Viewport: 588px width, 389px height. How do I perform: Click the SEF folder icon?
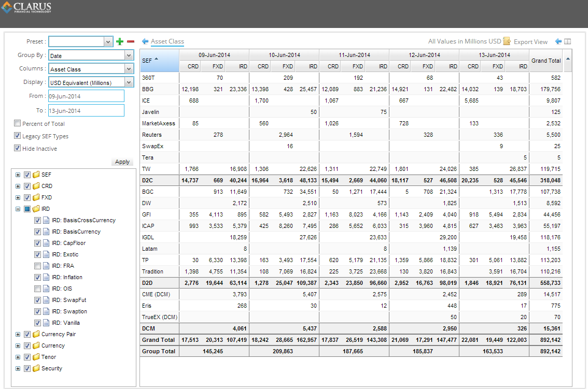[36, 175]
